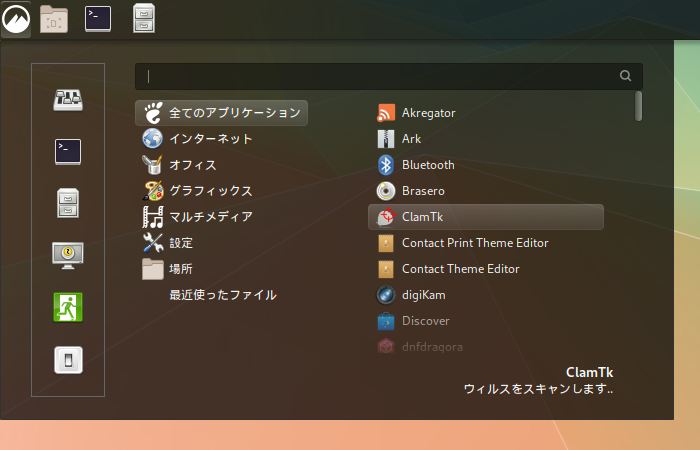
Task: Select the 全てのアプリケーション category
Action: [221, 113]
